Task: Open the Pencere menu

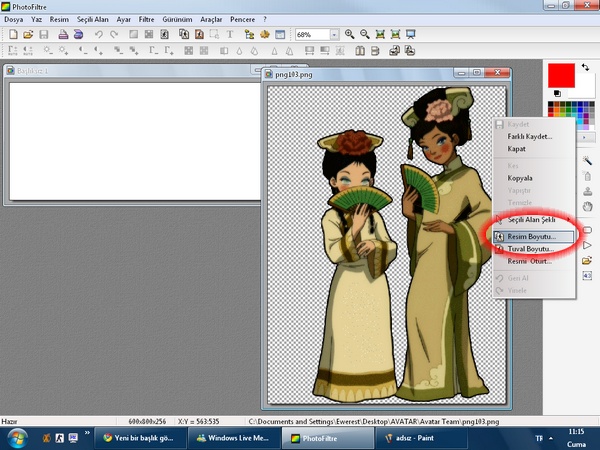Action: (243, 20)
